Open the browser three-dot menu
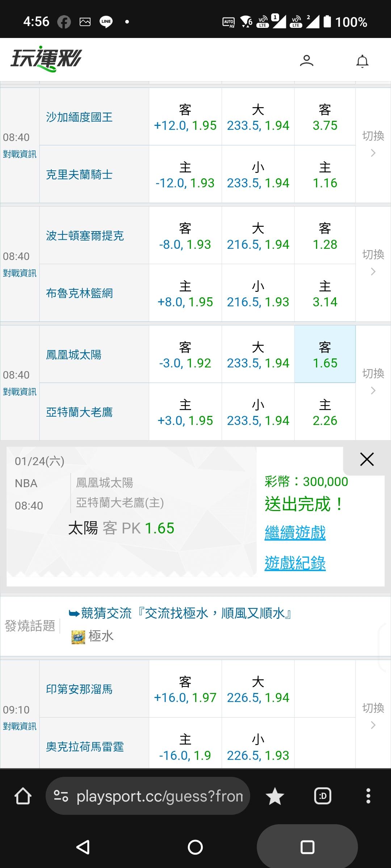The width and height of the screenshot is (391, 868). 368,796
